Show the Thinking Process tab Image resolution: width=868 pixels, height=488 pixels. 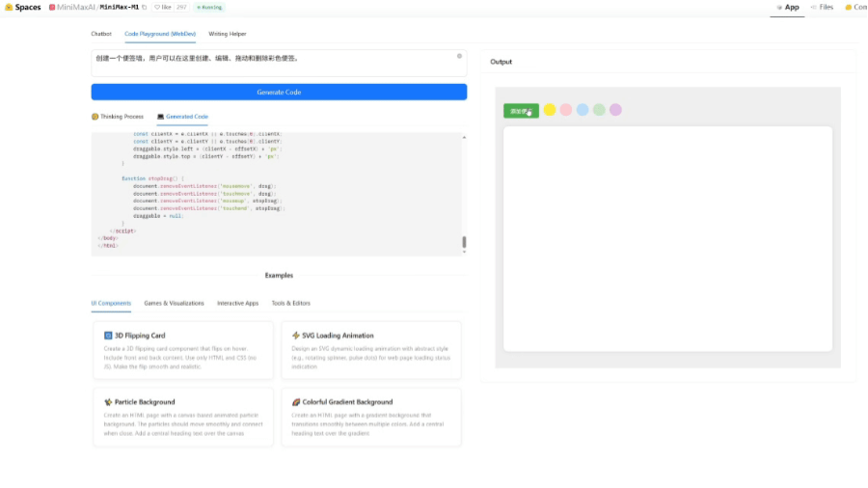[x=118, y=117]
